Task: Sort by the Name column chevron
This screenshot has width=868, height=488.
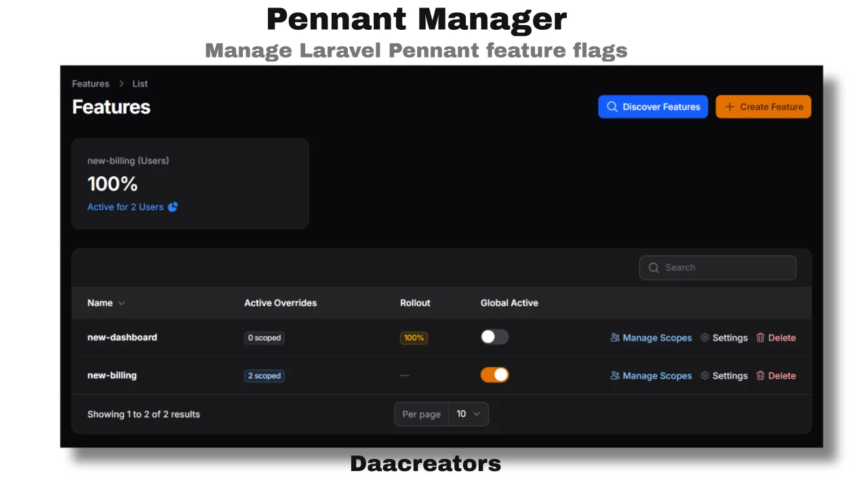Action: [121, 303]
